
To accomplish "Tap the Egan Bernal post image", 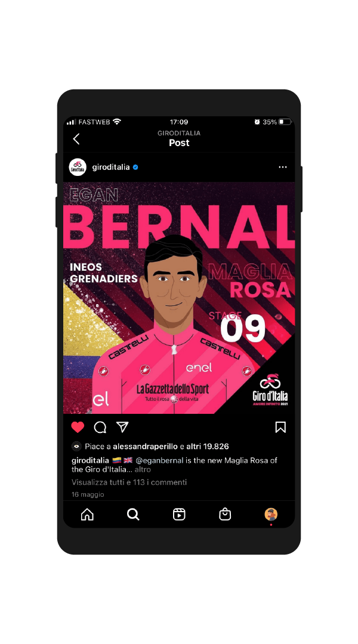I will (x=179, y=298).
